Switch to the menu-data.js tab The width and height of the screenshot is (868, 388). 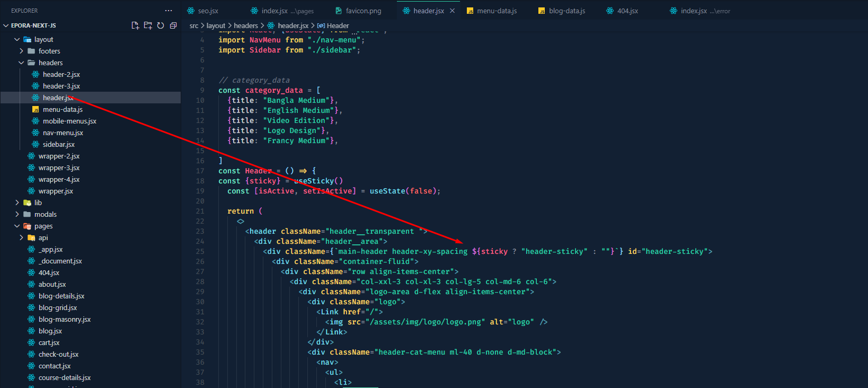(496, 11)
